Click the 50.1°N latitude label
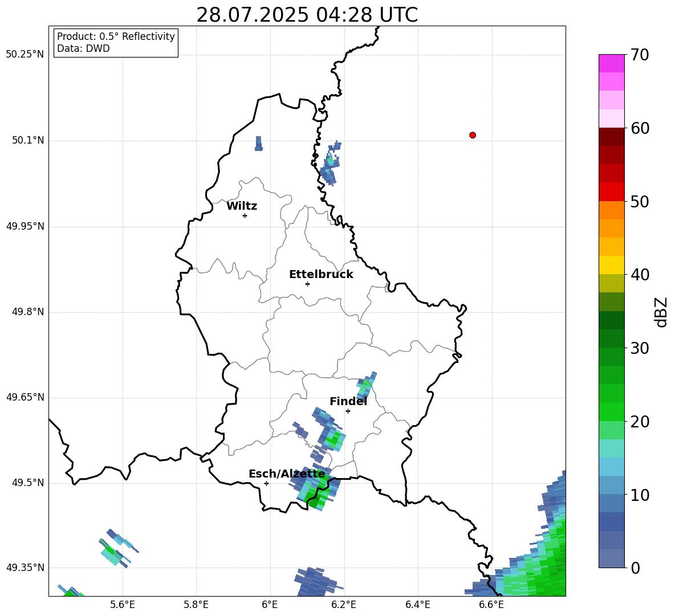This screenshot has height=616, width=675. pyautogui.click(x=28, y=141)
